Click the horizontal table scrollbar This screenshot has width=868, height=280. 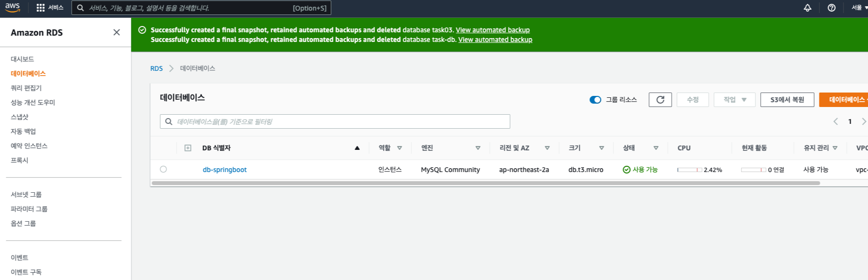coord(485,183)
